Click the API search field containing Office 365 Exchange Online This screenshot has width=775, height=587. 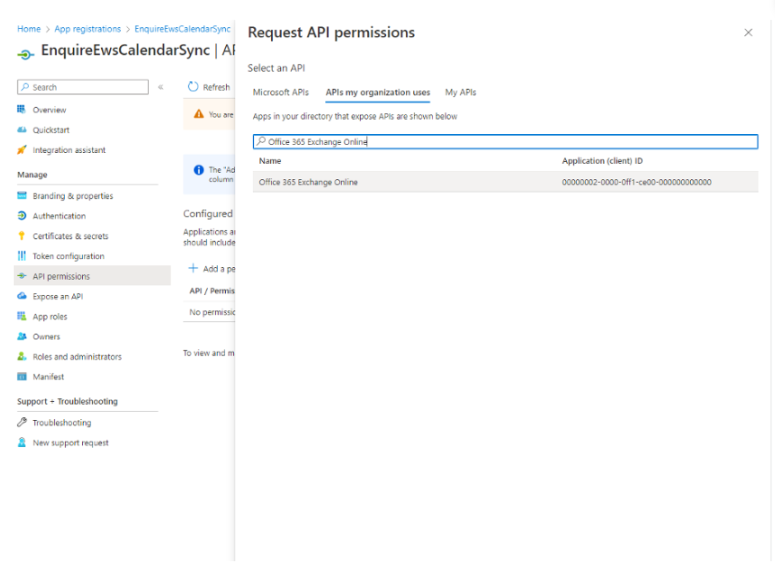click(505, 141)
